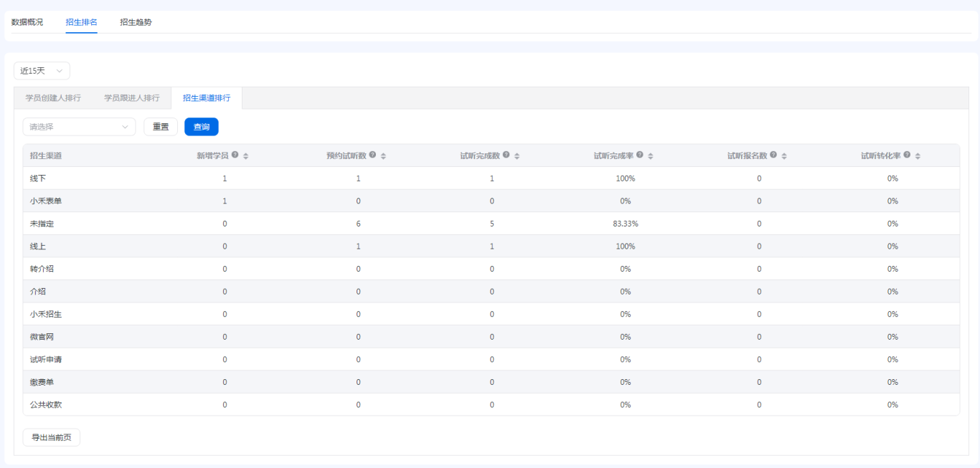
Task: Sort table by 新增学员 column
Action: [246, 156]
